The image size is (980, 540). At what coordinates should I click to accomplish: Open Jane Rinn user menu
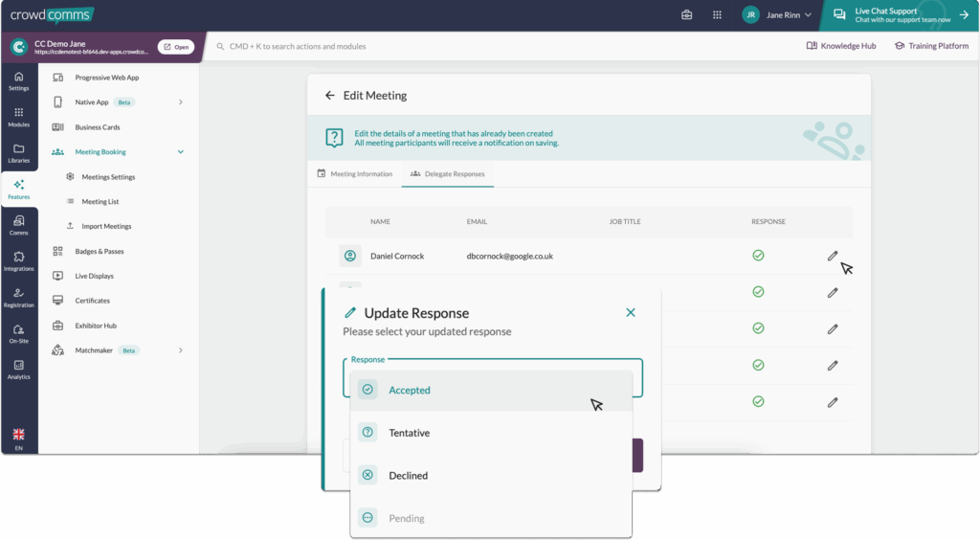point(777,14)
